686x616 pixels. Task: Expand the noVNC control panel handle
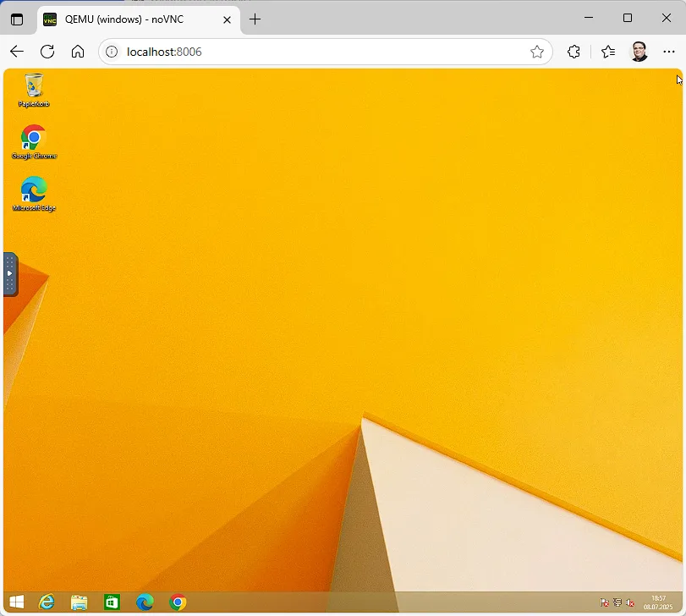tap(10, 273)
